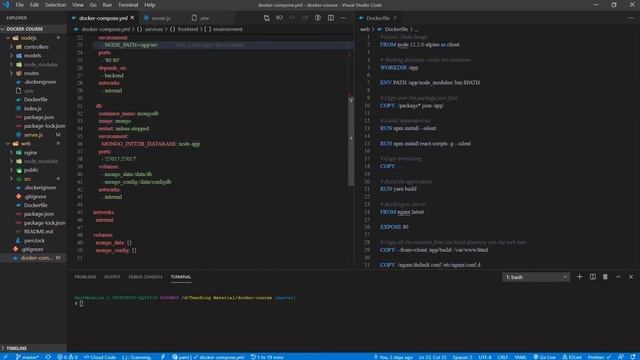Expand the Timeline section

(33, 348)
